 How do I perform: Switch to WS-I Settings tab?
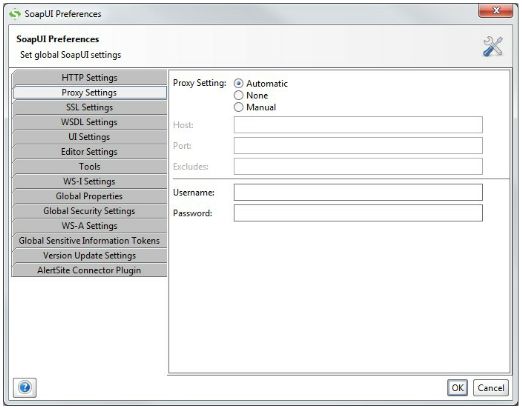pyautogui.click(x=89, y=181)
